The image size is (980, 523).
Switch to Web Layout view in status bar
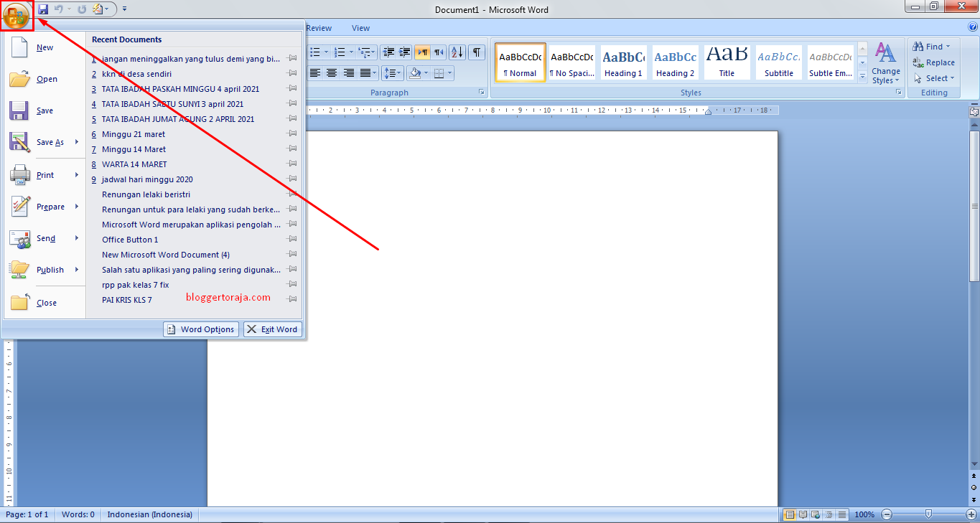coord(814,514)
